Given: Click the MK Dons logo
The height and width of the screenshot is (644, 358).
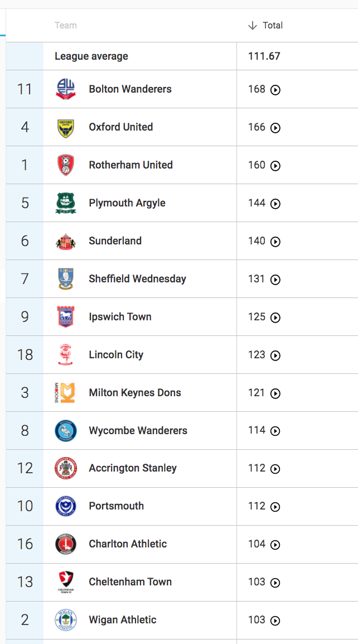Looking at the screenshot, I should coord(65,393).
